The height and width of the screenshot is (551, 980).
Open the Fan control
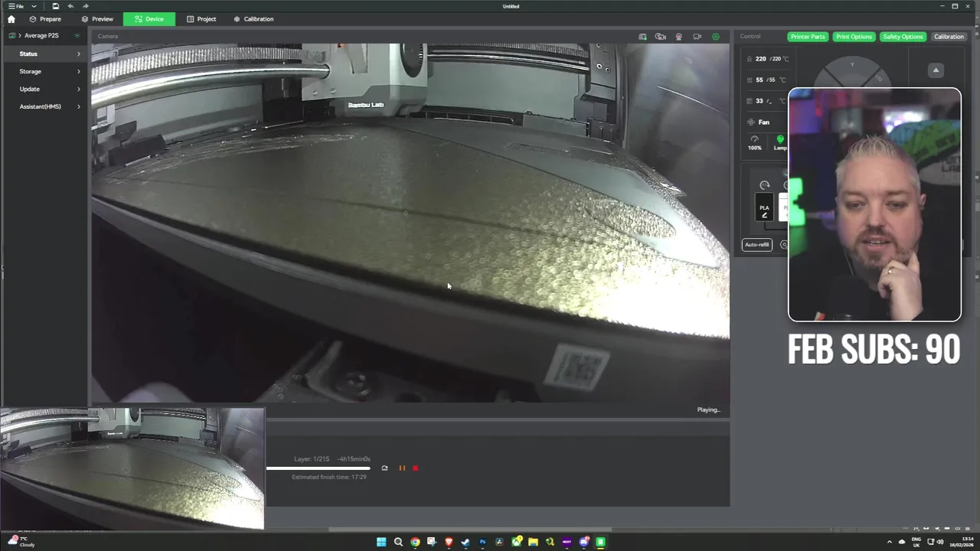(x=759, y=122)
